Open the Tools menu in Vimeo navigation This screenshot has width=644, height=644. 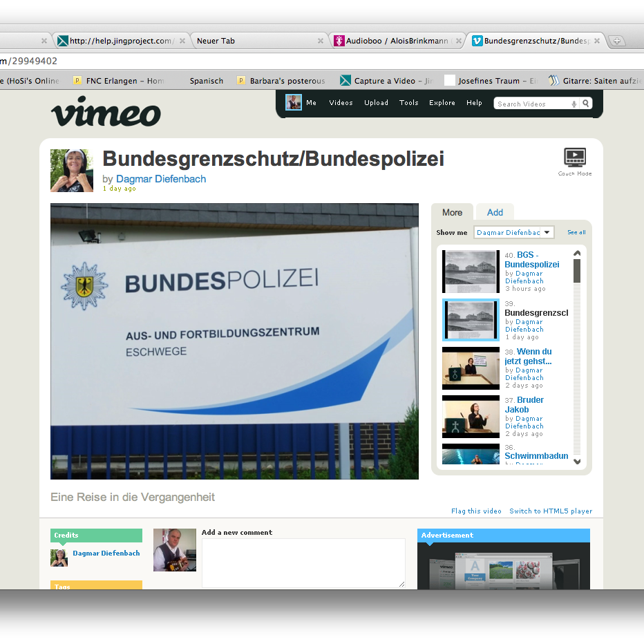tap(408, 103)
